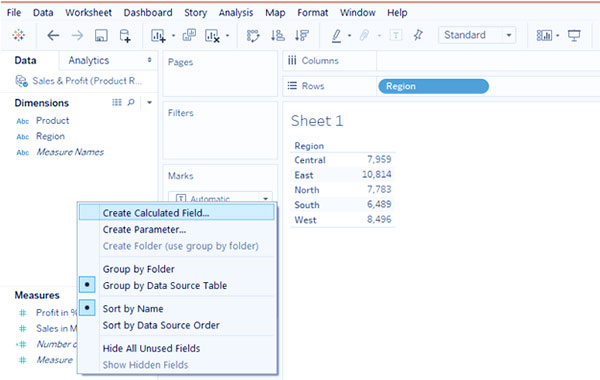
Task: Select Sort by Name radio option
Action: [x=87, y=308]
